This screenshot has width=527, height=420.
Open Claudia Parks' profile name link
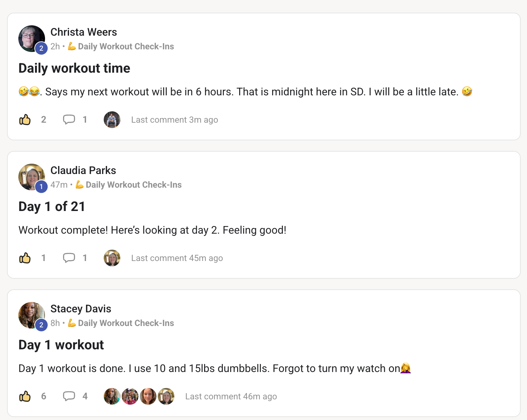coord(83,170)
